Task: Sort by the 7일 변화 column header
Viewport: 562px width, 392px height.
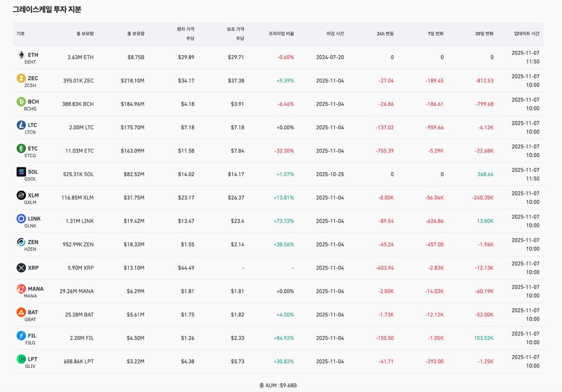Action: (436, 34)
